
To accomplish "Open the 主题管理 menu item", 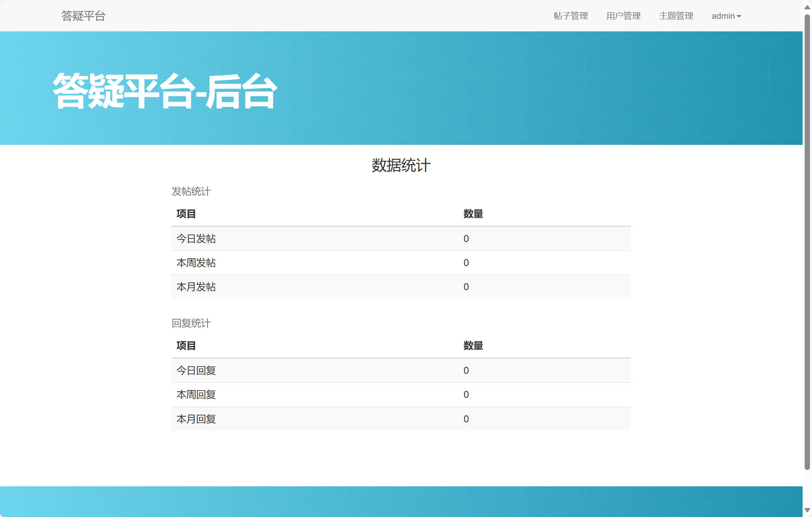I will [x=676, y=16].
